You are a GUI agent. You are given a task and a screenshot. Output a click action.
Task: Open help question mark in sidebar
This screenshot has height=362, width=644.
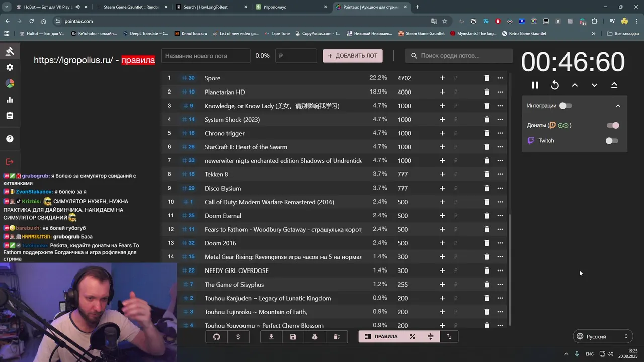point(10,139)
